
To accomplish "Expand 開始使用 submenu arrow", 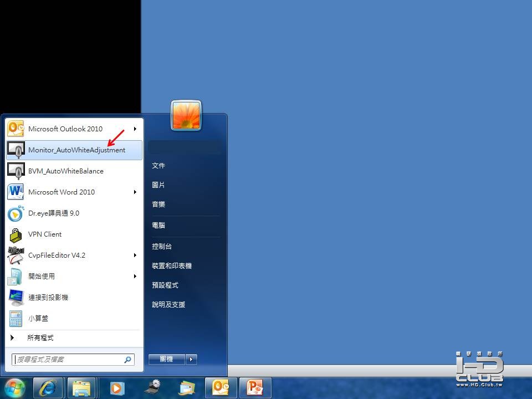I will 135,276.
